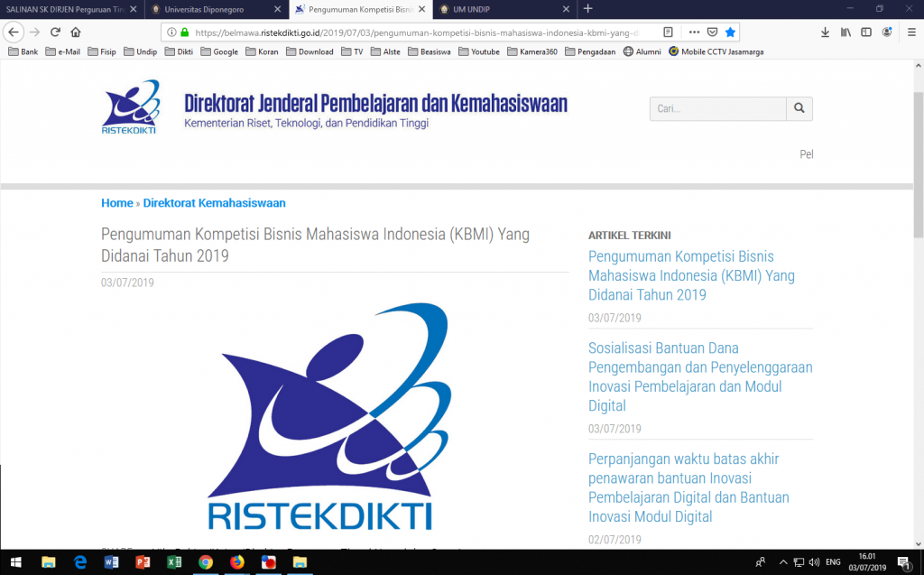Screen dimensions: 924x575
Task: Switch to the Universitas Diponegoro tab
Action: (x=216, y=8)
